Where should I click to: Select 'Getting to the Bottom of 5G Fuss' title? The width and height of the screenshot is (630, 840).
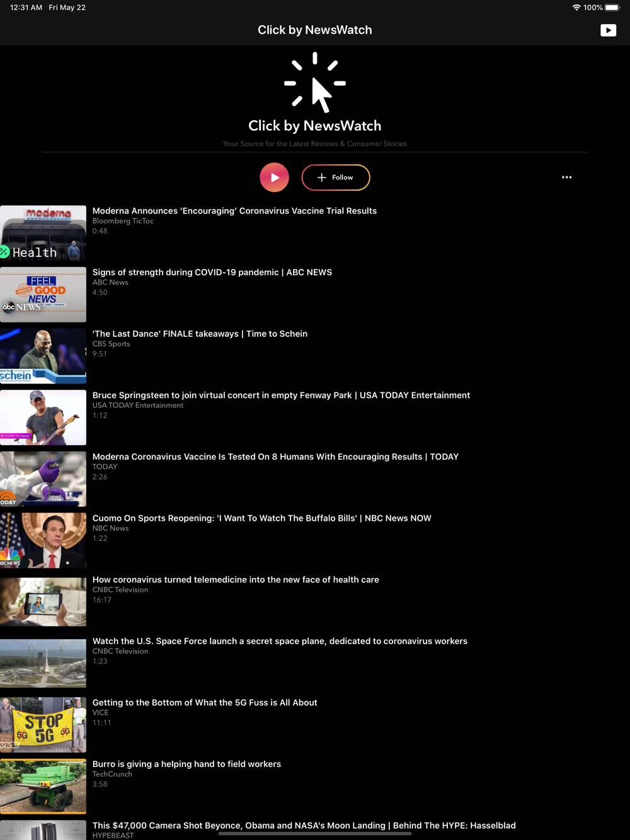click(x=205, y=703)
